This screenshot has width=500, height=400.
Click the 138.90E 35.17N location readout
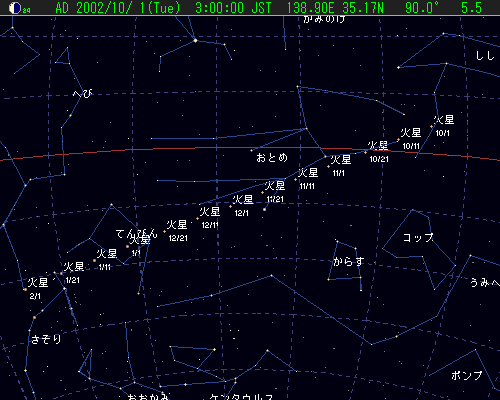[x=335, y=8]
